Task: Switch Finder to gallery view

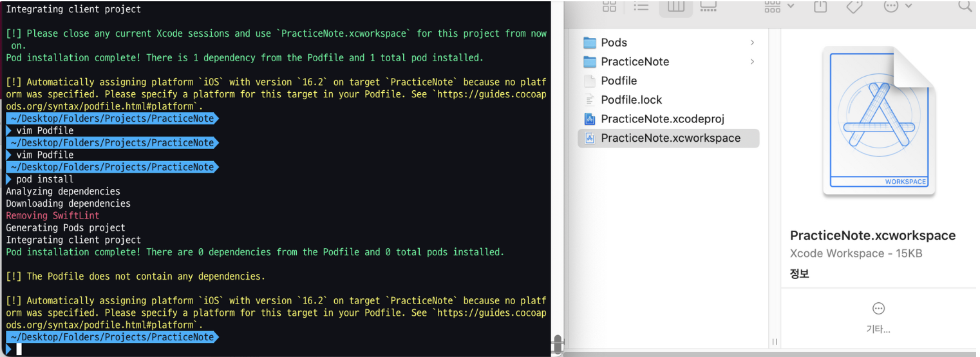Action: tap(708, 6)
